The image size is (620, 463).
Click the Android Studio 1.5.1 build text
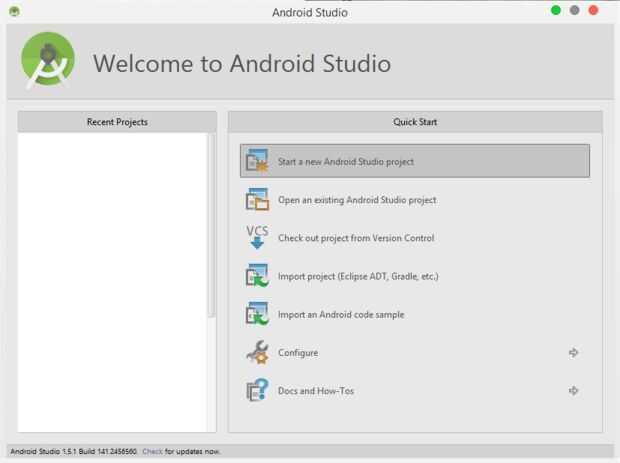[x=74, y=451]
